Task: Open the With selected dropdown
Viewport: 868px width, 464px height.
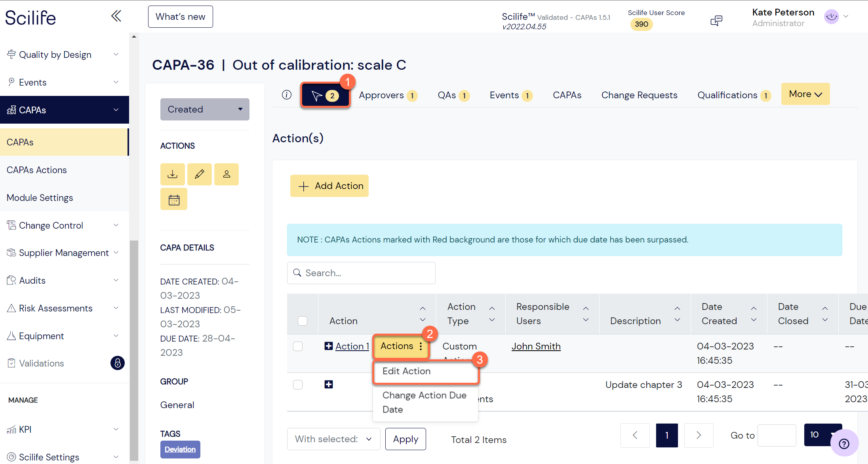Action: (x=333, y=439)
